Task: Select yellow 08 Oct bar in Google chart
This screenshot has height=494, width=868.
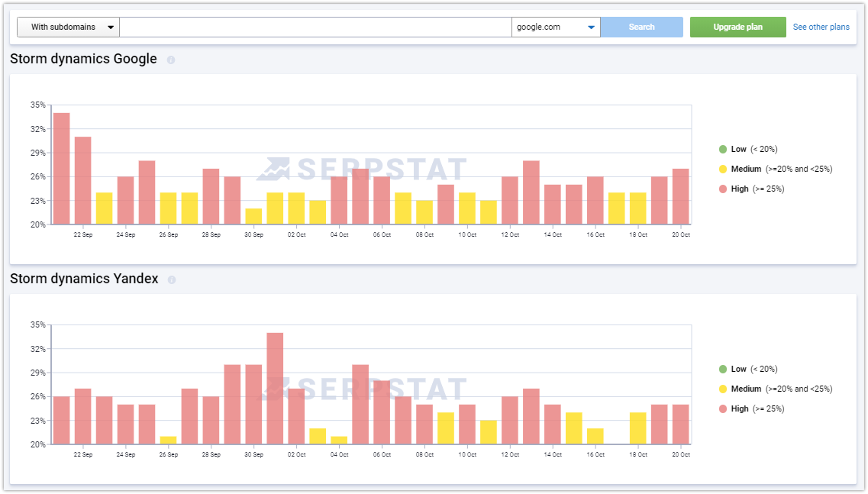Action: (424, 213)
